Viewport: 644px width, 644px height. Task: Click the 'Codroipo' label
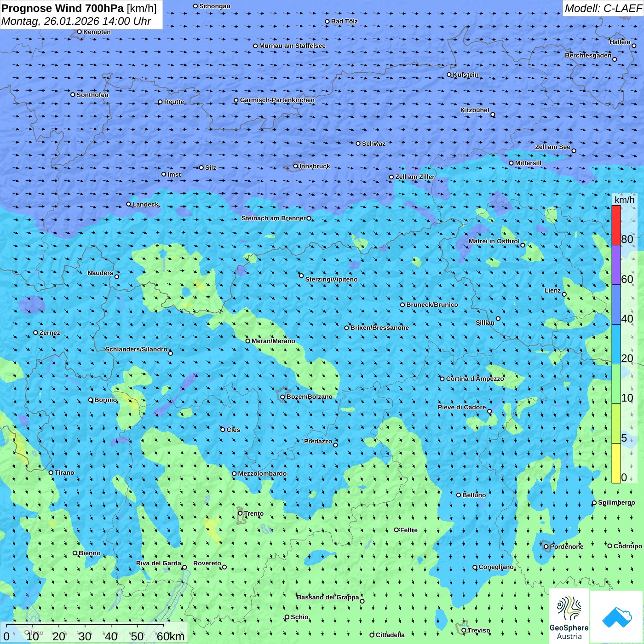628,546
